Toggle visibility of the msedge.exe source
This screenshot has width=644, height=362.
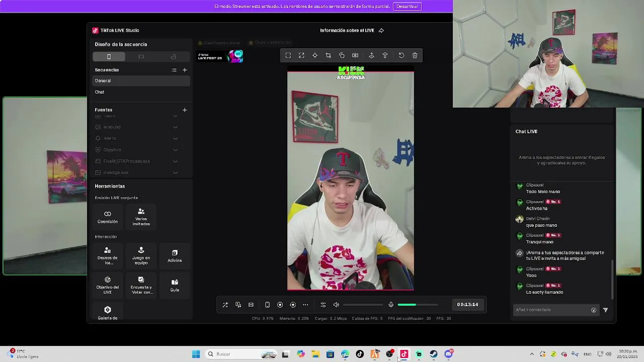(175, 172)
